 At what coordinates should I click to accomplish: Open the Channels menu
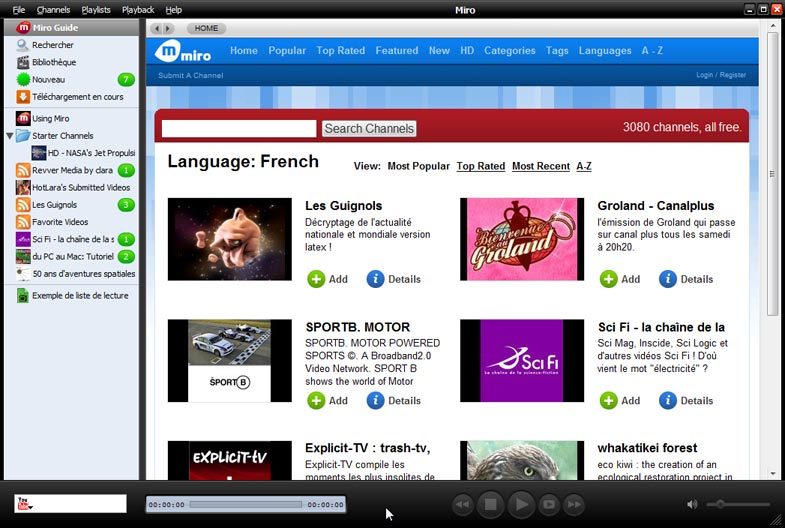click(x=53, y=9)
